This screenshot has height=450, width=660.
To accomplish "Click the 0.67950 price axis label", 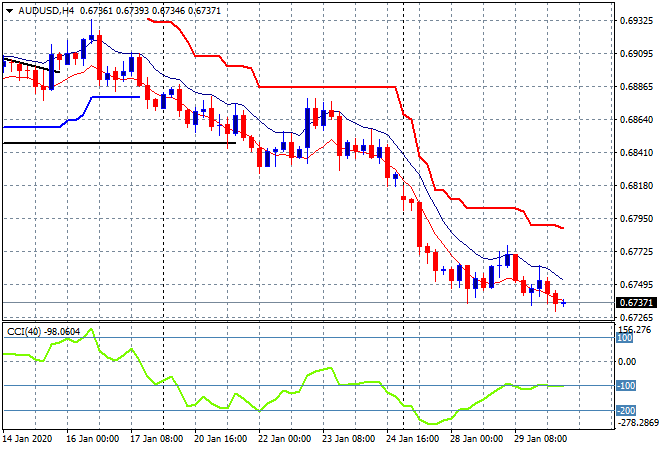I will (x=636, y=218).
